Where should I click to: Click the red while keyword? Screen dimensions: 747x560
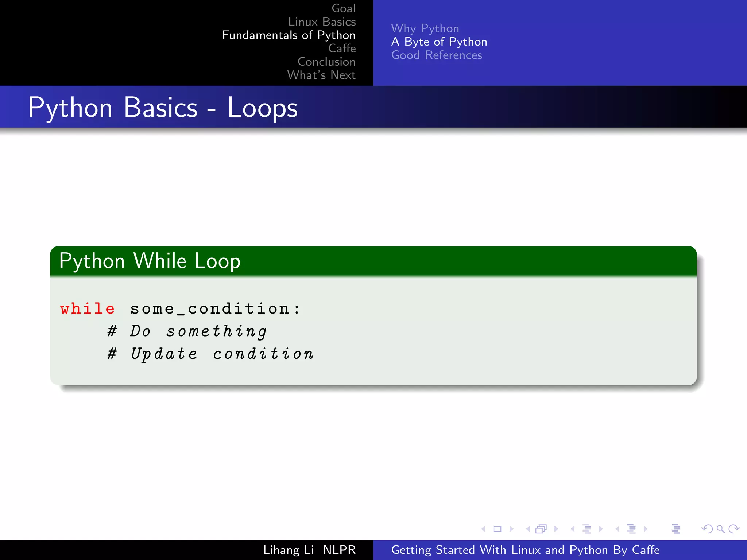[88, 309]
